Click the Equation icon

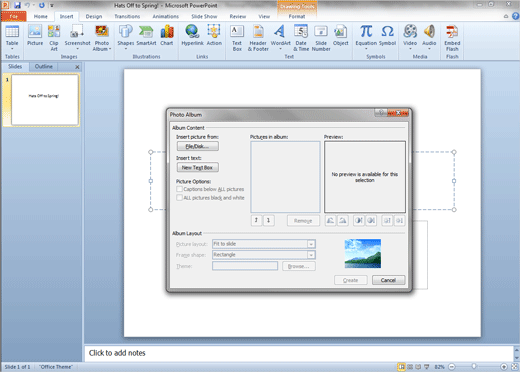click(x=366, y=32)
